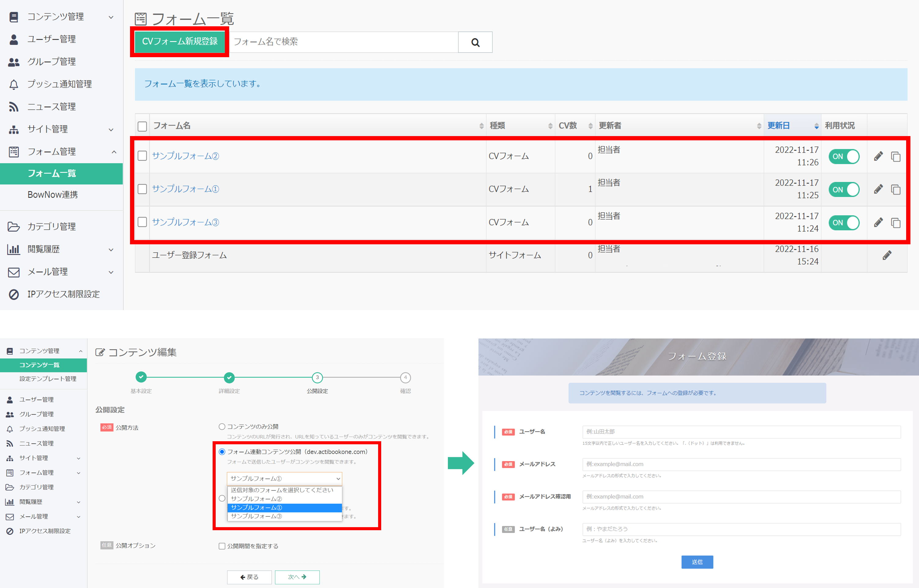Image resolution: width=919 pixels, height=588 pixels.
Task: Expand コンテンツ管理 in top sidebar
Action: (x=61, y=17)
